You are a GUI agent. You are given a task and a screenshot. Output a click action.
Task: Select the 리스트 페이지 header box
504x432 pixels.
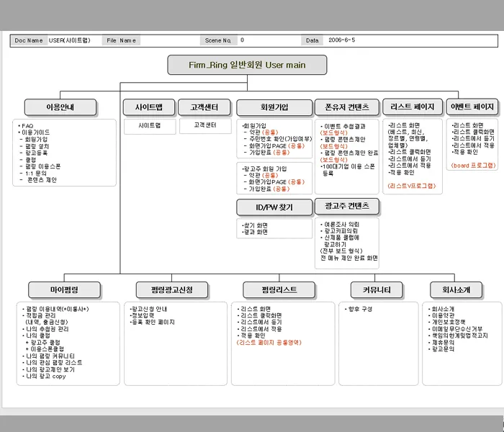point(412,107)
